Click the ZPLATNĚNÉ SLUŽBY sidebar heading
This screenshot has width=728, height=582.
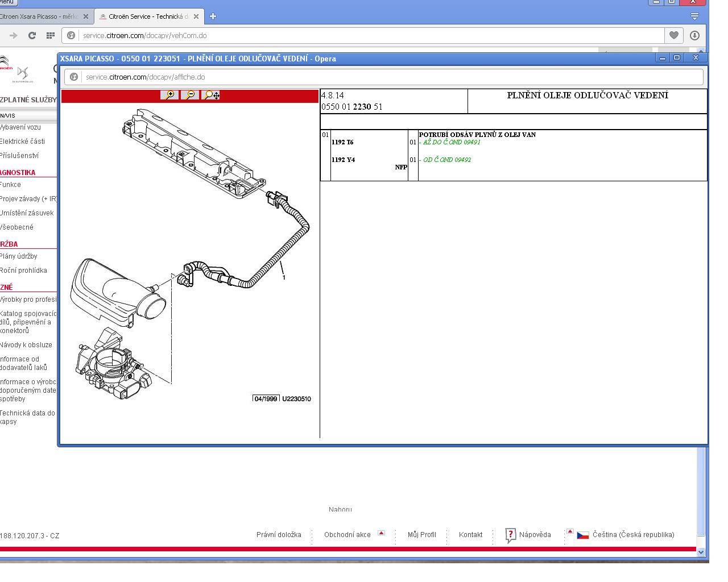pyautogui.click(x=28, y=100)
